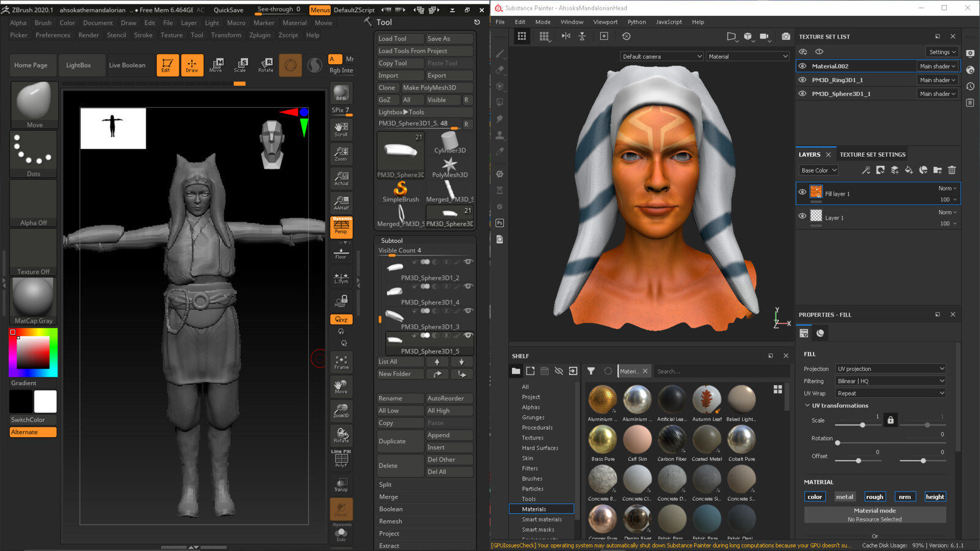
Task: Toggle Persp perspective button in ZBrush
Action: tap(341, 227)
